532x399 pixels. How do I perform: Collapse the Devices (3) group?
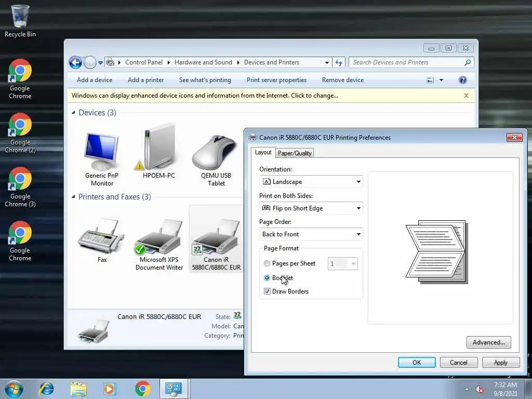pyautogui.click(x=73, y=112)
